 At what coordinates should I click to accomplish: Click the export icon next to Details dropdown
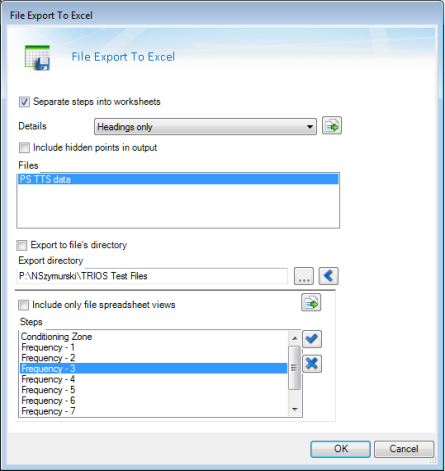click(x=332, y=126)
